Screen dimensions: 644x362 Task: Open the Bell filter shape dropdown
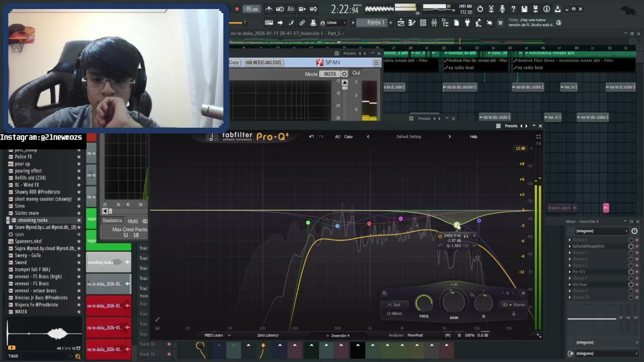pos(394,305)
